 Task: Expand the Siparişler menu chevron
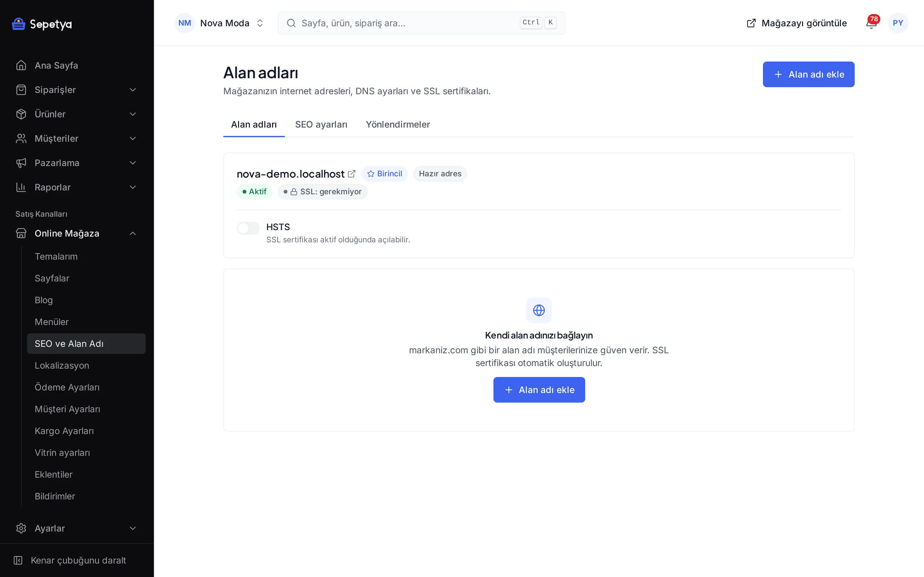(x=133, y=90)
